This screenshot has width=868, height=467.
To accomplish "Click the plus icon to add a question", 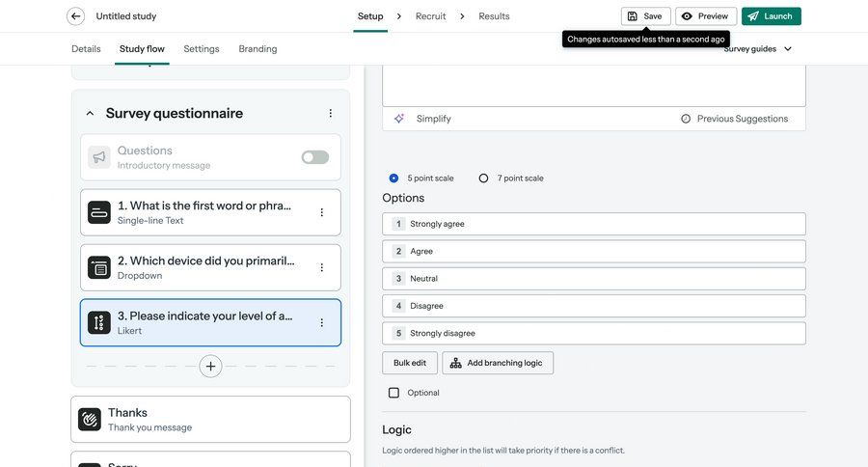I will (x=211, y=366).
